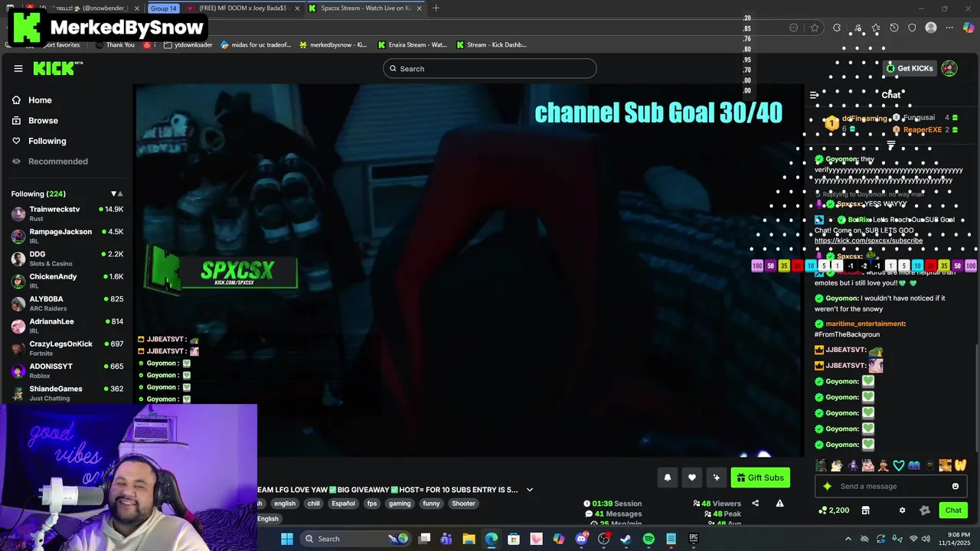
Task: Follow the channel with the heart button
Action: click(x=692, y=478)
